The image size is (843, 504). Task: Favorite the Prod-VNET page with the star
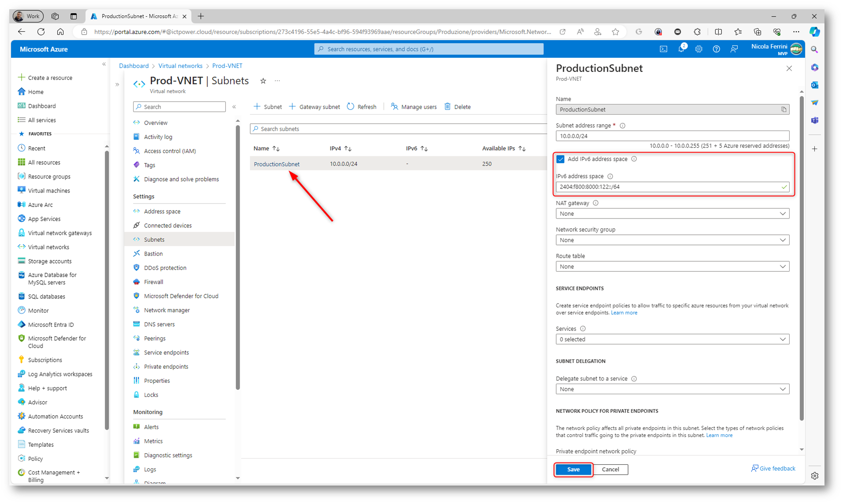(x=263, y=81)
